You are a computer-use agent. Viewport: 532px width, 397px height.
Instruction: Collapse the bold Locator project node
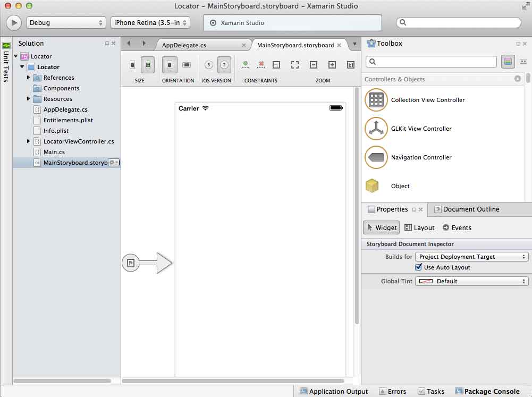pos(22,66)
